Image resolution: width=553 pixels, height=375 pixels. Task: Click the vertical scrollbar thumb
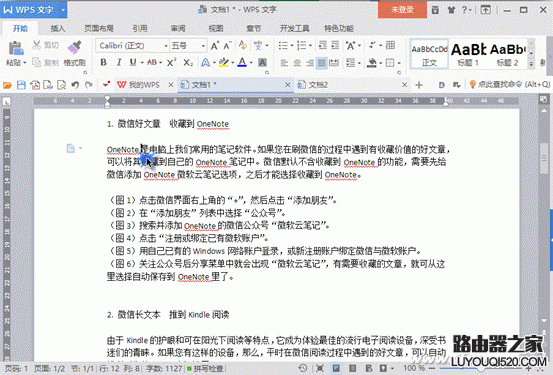point(544,158)
